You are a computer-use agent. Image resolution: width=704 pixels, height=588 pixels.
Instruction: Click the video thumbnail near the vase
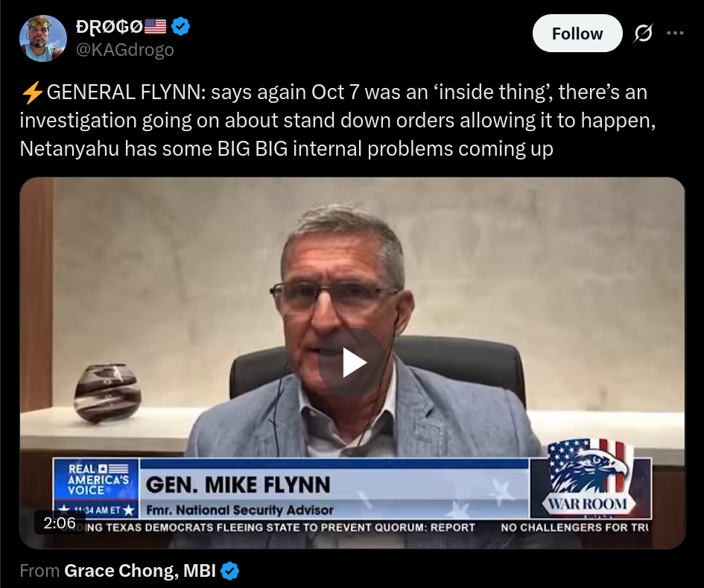tap(108, 393)
